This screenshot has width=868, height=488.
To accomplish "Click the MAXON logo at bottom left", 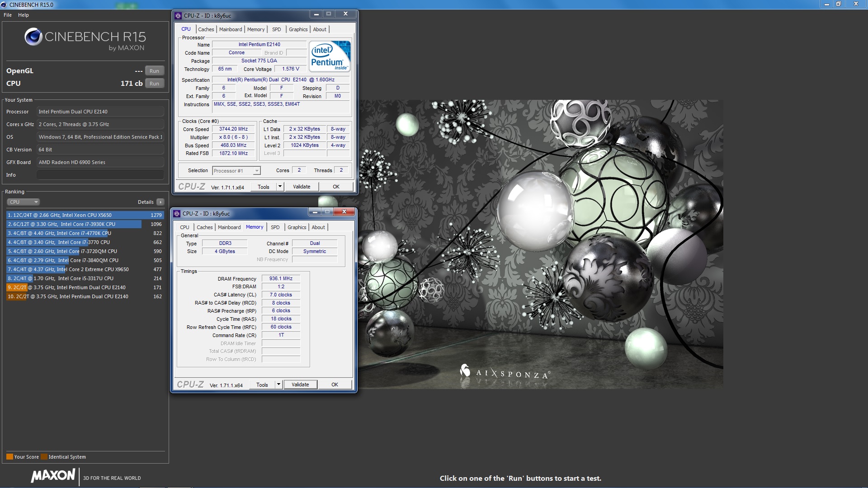I will coord(53,475).
